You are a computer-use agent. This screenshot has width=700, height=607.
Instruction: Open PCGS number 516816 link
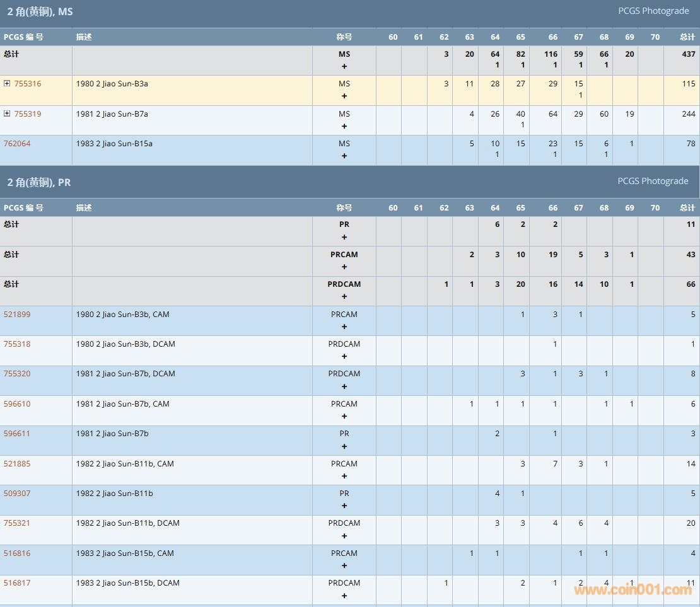click(x=17, y=553)
